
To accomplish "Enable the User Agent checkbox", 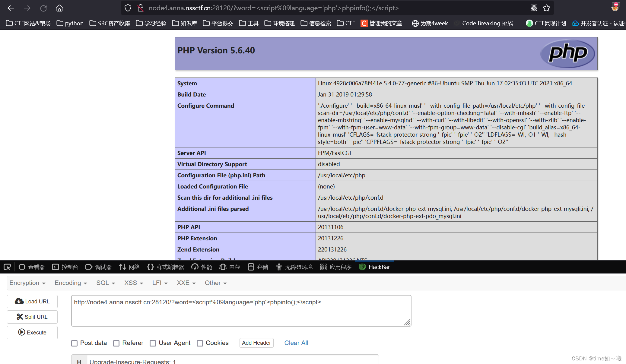I will click(x=153, y=343).
